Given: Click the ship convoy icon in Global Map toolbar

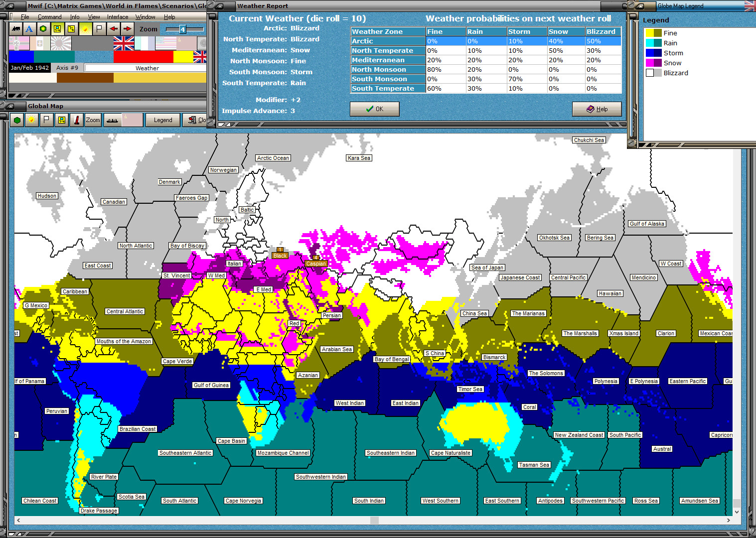Looking at the screenshot, I should 113,120.
